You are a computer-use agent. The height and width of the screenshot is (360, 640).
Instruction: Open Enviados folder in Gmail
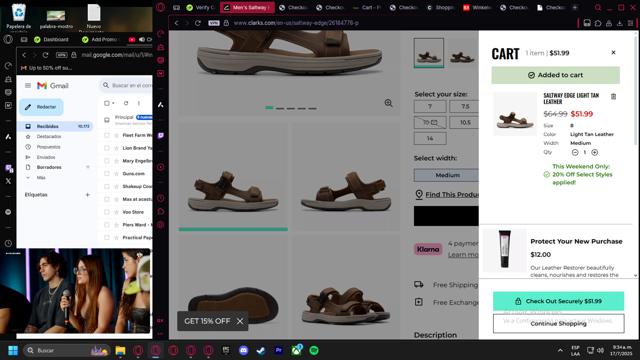[46, 157]
